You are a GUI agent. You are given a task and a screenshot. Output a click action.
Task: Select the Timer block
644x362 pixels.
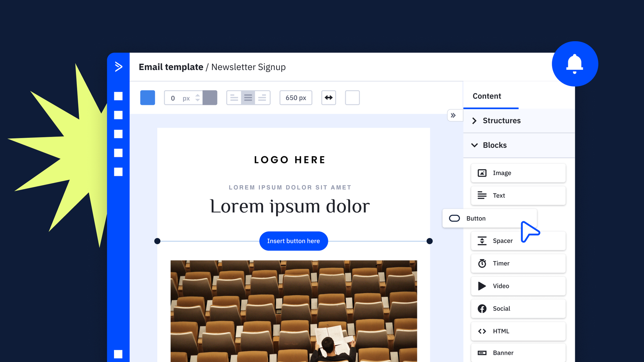[x=518, y=263]
